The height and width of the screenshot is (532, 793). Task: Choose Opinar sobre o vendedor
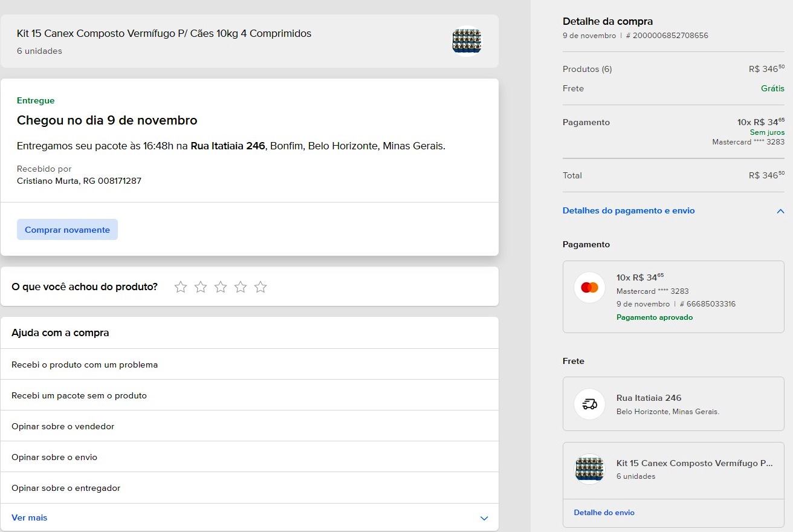pos(250,426)
